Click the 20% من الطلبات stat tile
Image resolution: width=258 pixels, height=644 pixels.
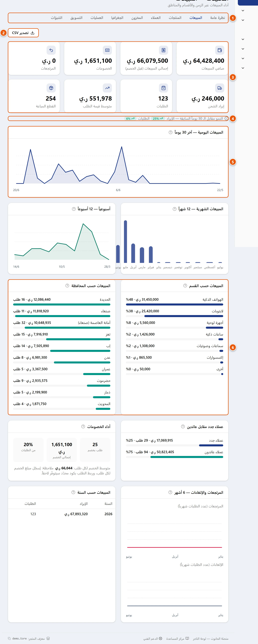point(28,450)
